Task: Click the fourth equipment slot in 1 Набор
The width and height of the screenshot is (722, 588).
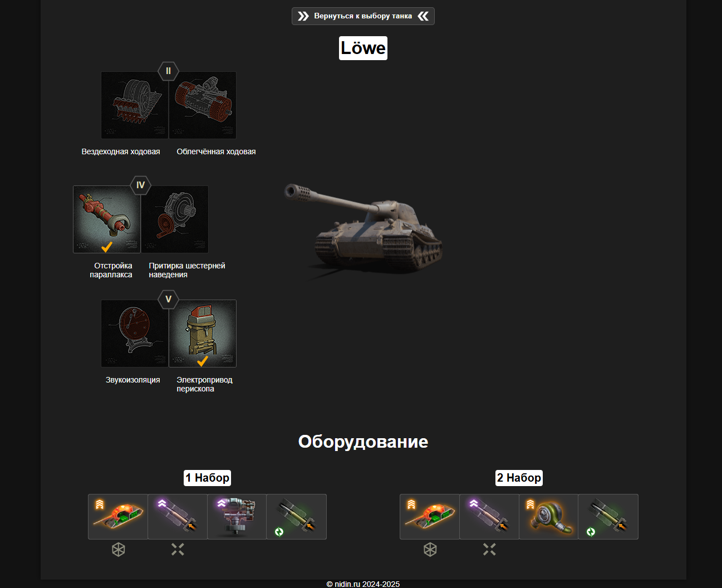Action: [x=297, y=517]
